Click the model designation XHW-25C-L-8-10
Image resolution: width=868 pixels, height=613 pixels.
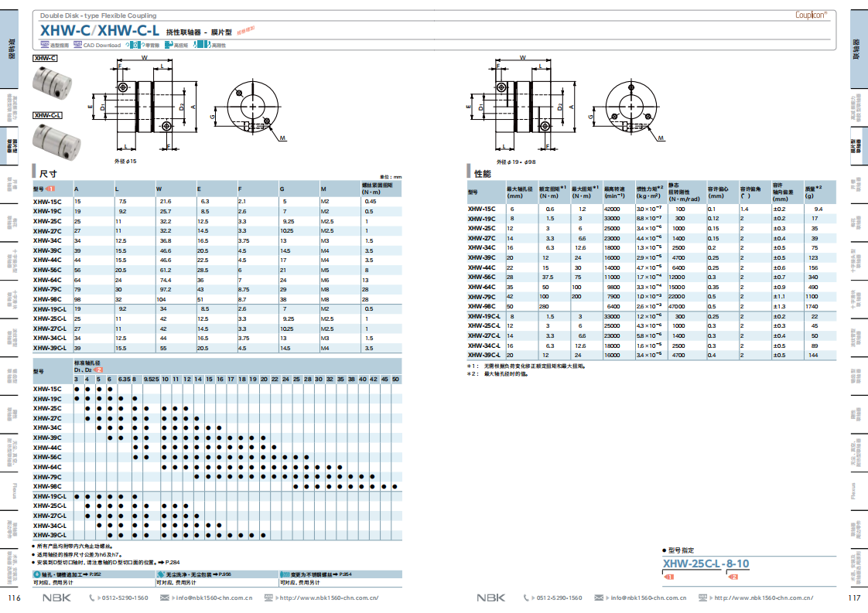click(706, 564)
